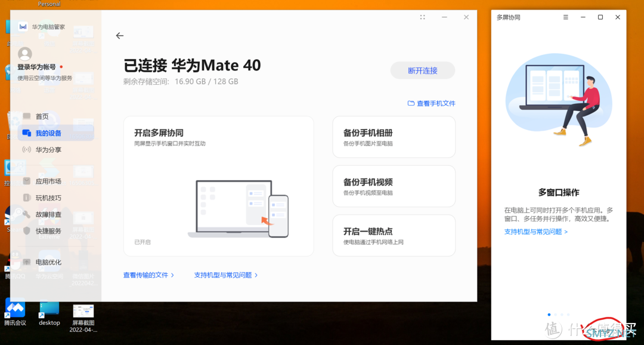Click the 备份手机视频 card

pos(394,186)
